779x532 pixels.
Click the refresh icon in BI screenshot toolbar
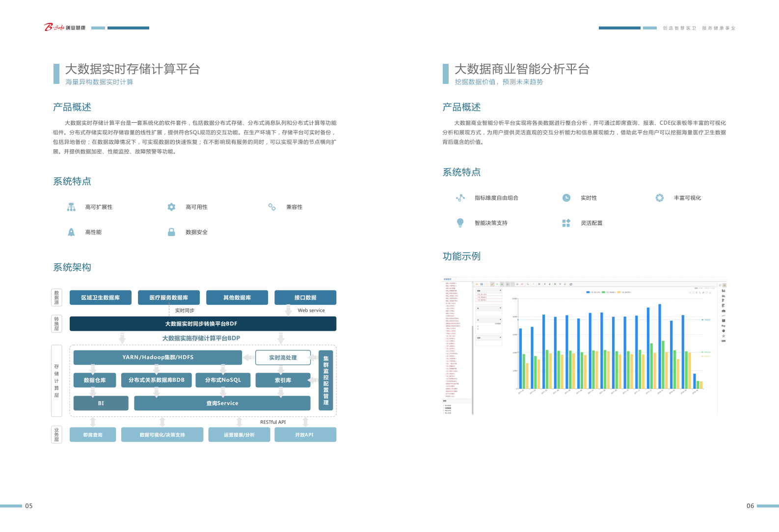click(571, 284)
